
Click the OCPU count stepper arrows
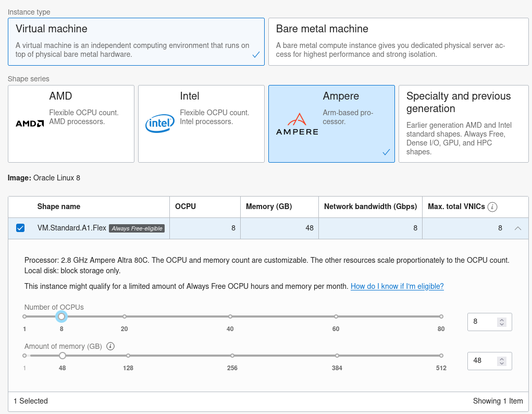502,322
